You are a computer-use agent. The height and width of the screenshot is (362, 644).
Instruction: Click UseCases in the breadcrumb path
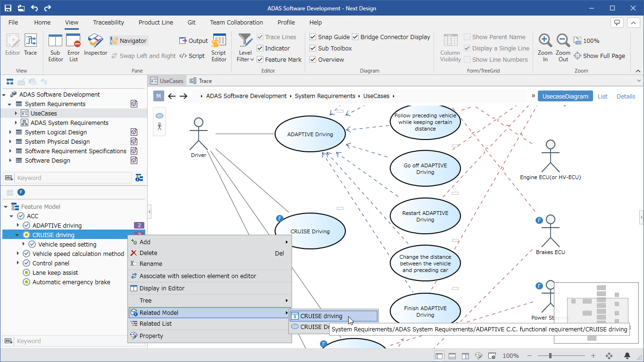click(376, 96)
